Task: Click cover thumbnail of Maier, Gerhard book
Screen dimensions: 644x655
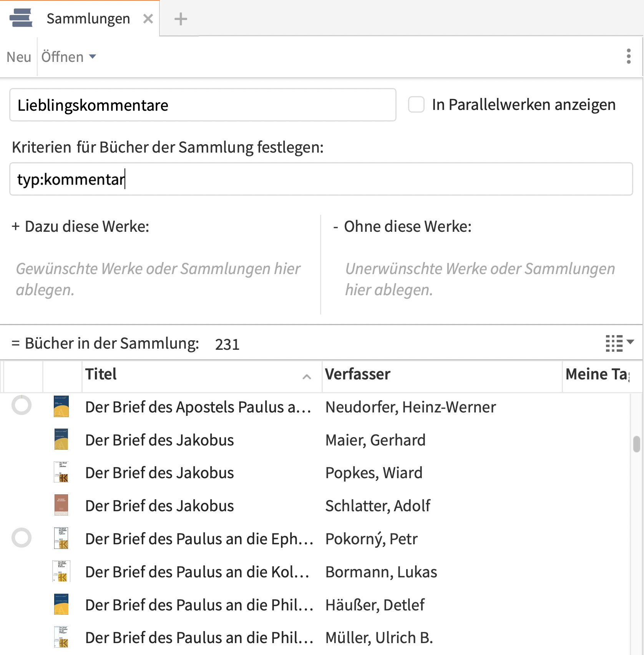Action: coord(61,439)
